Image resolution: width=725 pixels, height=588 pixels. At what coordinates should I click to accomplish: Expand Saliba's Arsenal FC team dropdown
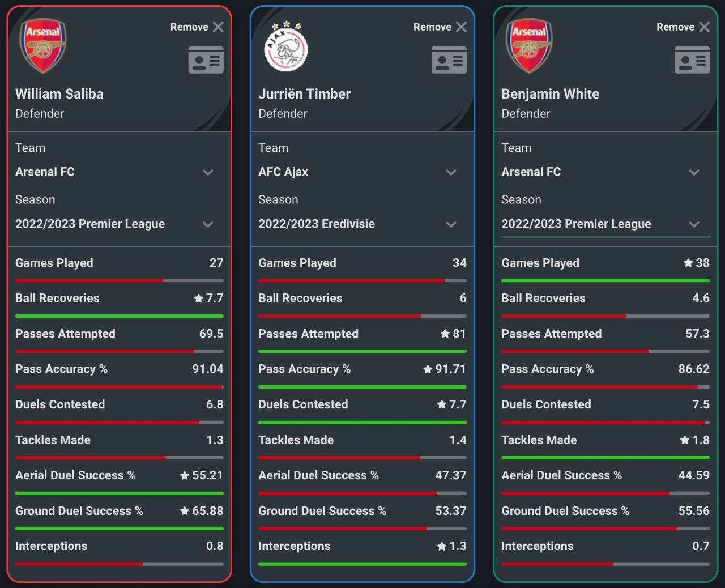(x=119, y=172)
